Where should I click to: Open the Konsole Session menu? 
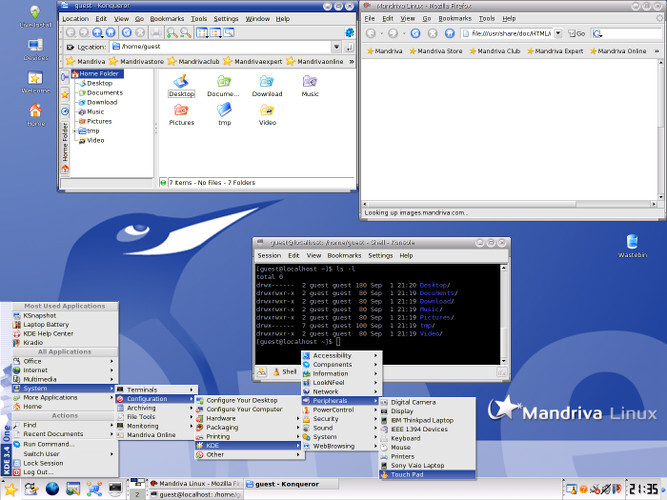(x=269, y=255)
